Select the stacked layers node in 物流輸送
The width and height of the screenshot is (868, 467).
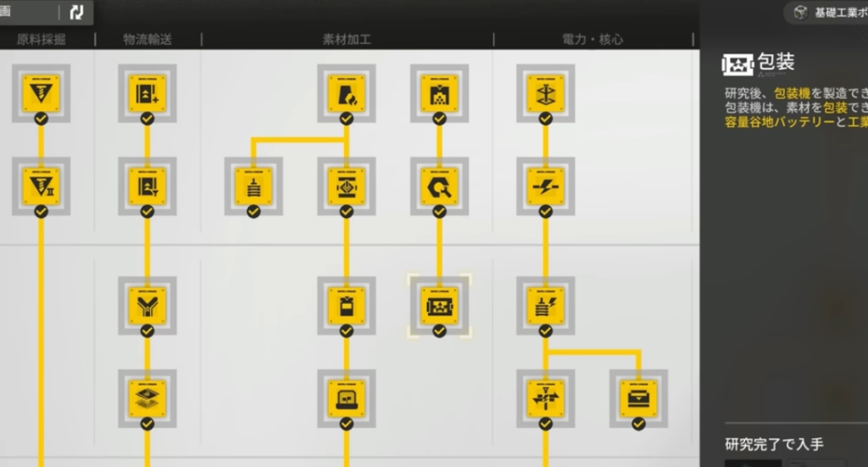point(147,398)
